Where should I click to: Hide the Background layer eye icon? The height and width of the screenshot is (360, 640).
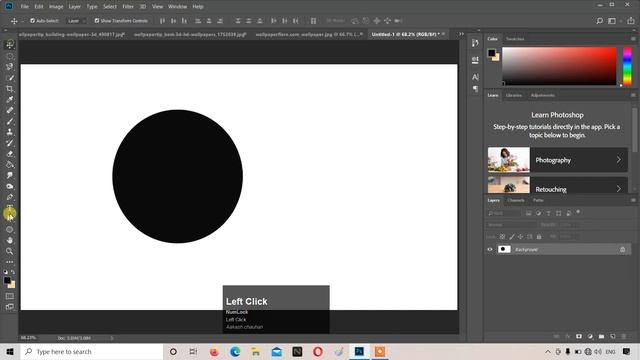tap(490, 249)
